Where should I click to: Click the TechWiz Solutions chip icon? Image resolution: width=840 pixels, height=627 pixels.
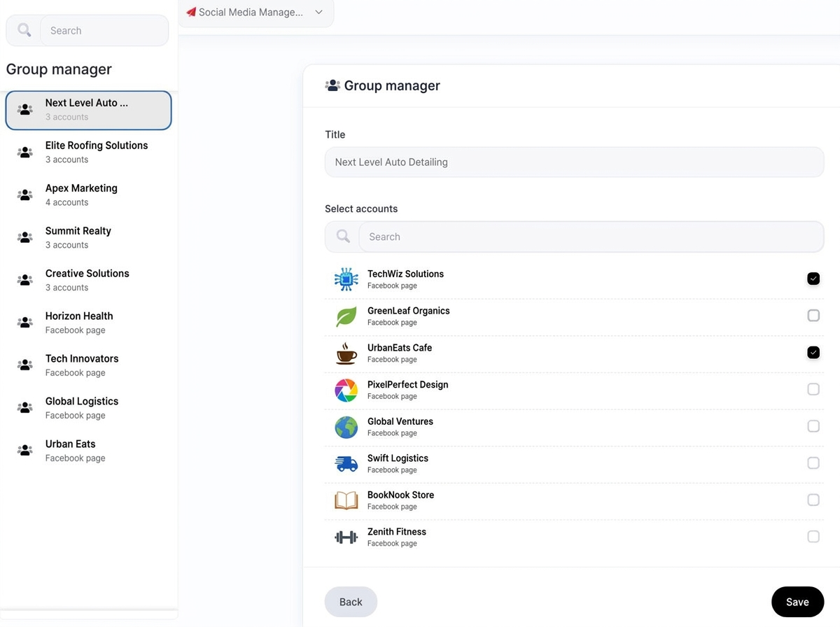tap(346, 279)
